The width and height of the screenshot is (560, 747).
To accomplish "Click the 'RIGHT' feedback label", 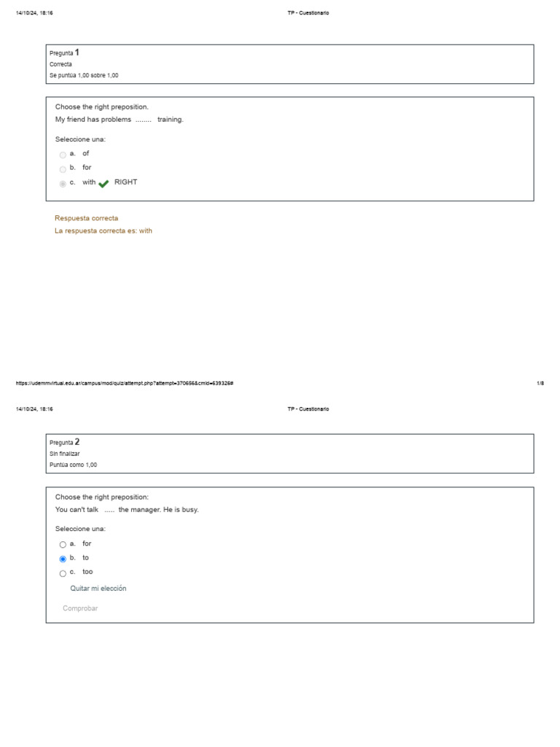I will pos(125,182).
